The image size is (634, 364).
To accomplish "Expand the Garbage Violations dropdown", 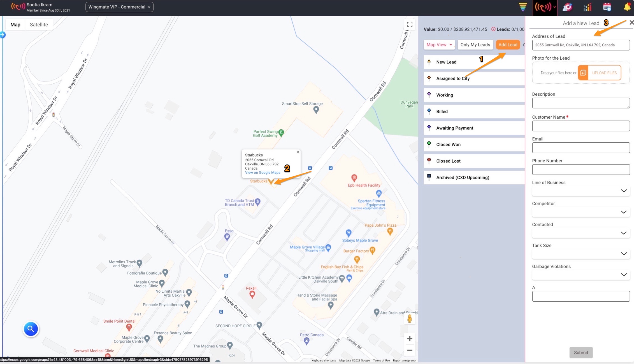I will click(x=581, y=275).
